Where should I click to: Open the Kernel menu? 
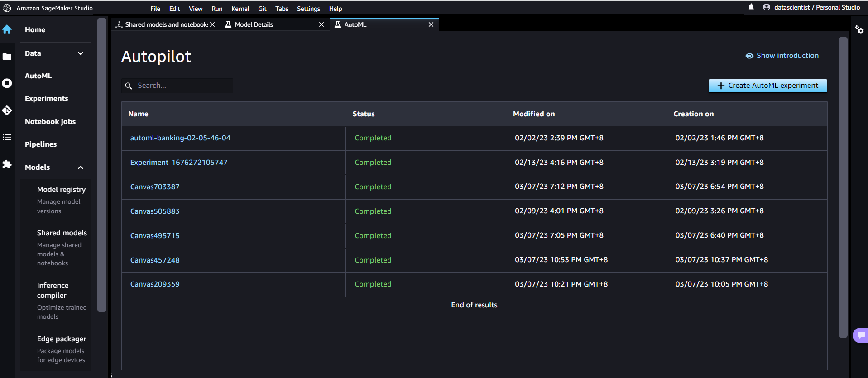pyautogui.click(x=240, y=9)
